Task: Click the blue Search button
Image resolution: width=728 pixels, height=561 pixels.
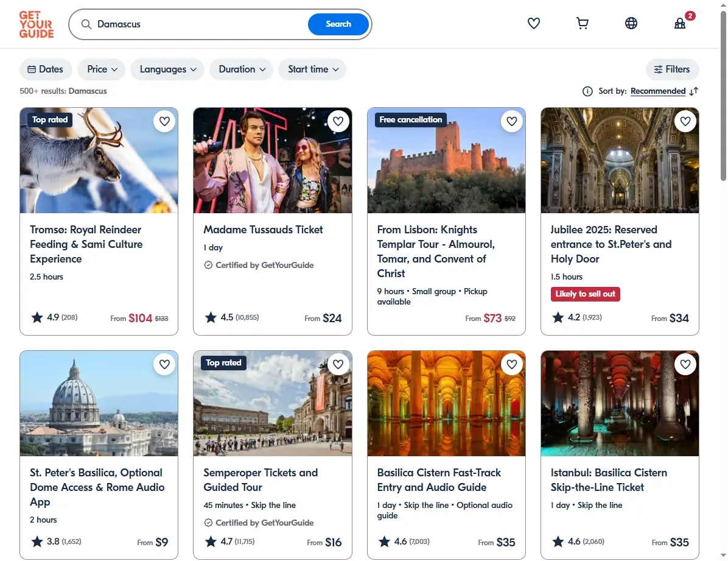Action: coord(338,24)
